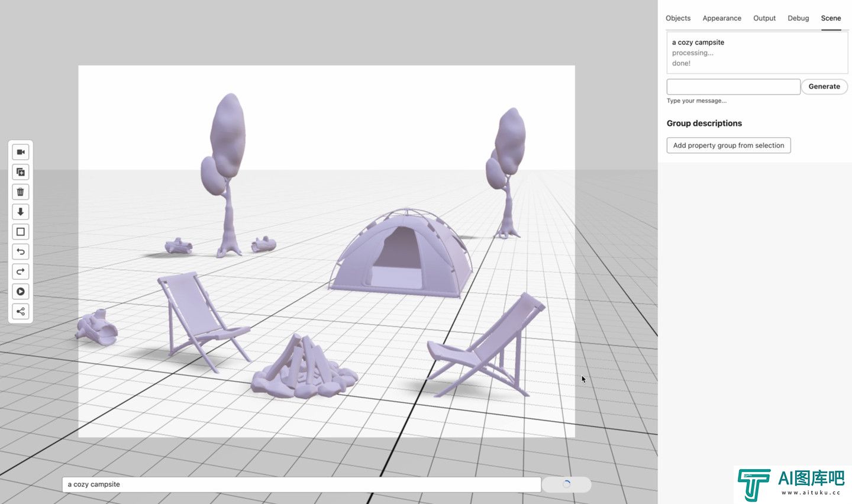
Task: Click the camera icon in the left toolbar
Action: tap(21, 152)
